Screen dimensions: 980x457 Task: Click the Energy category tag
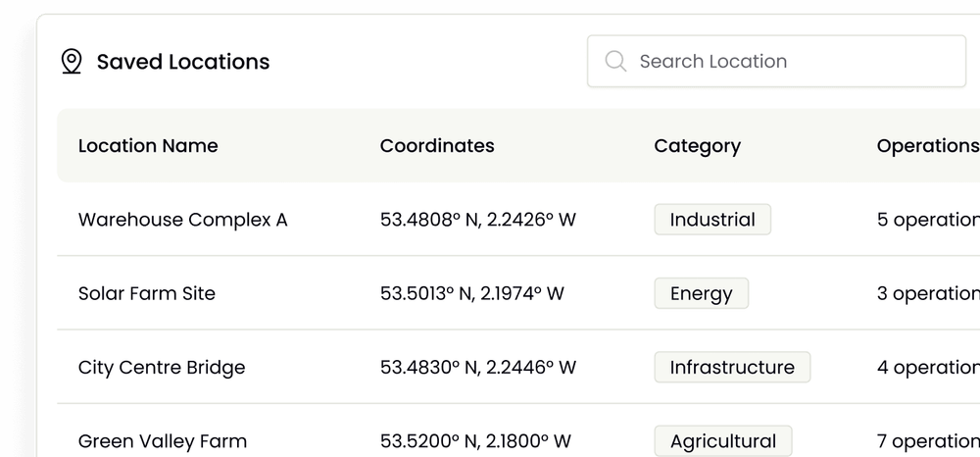(701, 293)
